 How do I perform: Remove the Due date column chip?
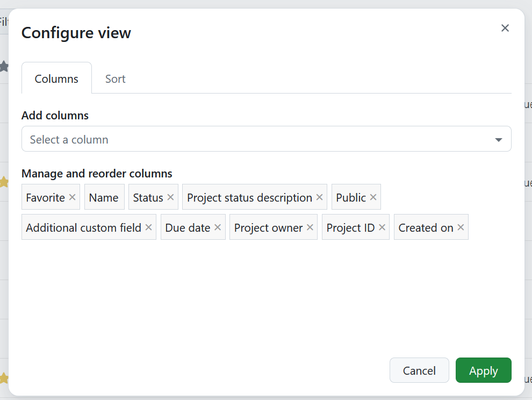point(218,227)
